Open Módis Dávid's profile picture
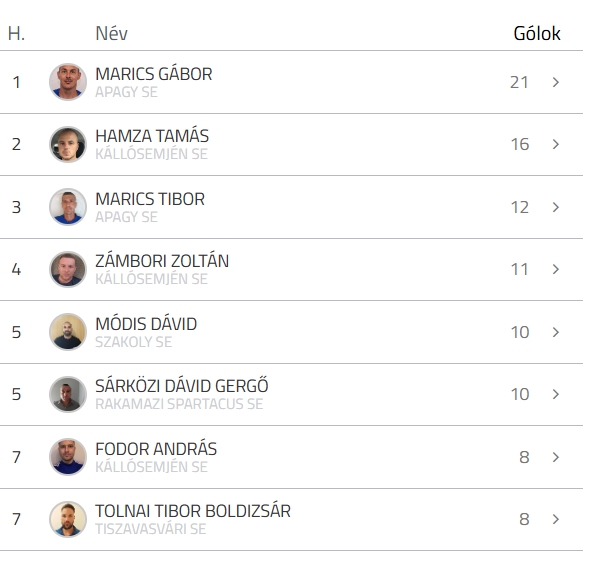 68,332
